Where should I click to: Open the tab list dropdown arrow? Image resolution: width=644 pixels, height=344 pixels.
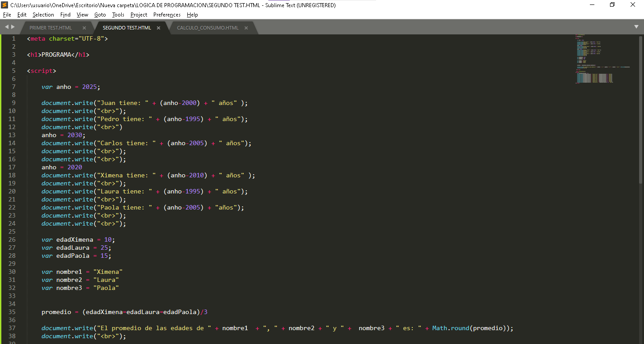(x=636, y=27)
